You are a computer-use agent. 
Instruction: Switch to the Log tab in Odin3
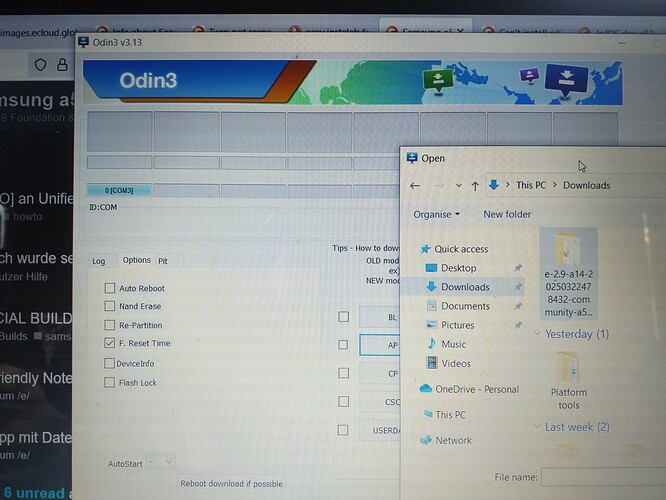tap(99, 261)
